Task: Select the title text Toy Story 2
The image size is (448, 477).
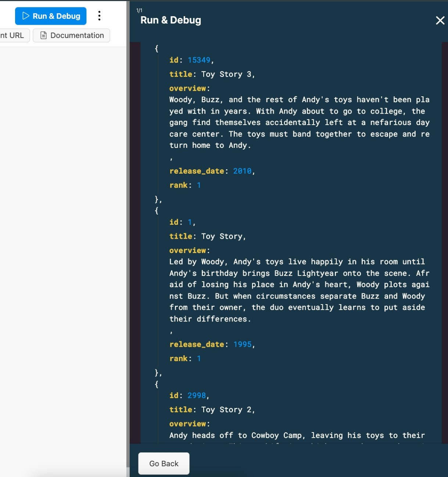Action: (x=226, y=410)
